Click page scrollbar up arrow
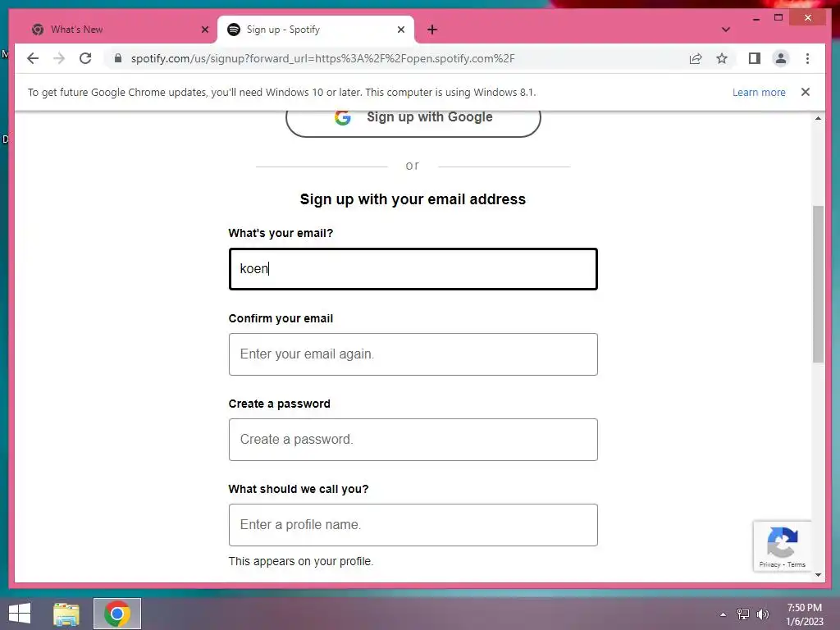The image size is (840, 630). [x=818, y=118]
